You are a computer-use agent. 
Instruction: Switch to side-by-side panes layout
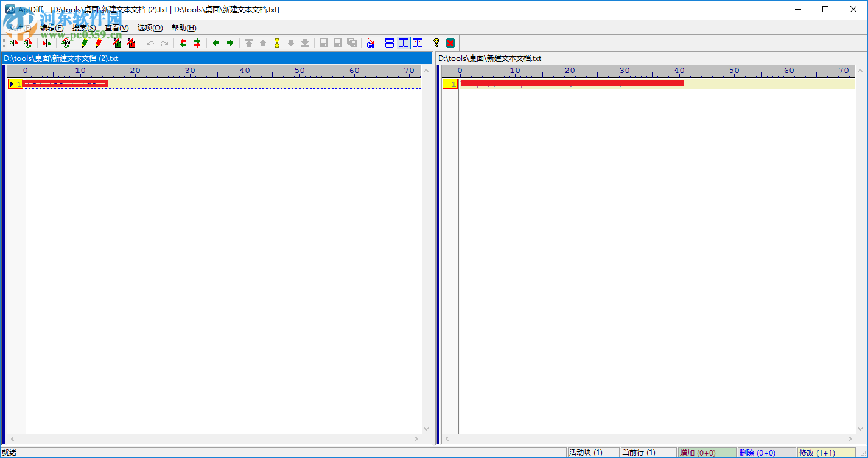click(404, 43)
